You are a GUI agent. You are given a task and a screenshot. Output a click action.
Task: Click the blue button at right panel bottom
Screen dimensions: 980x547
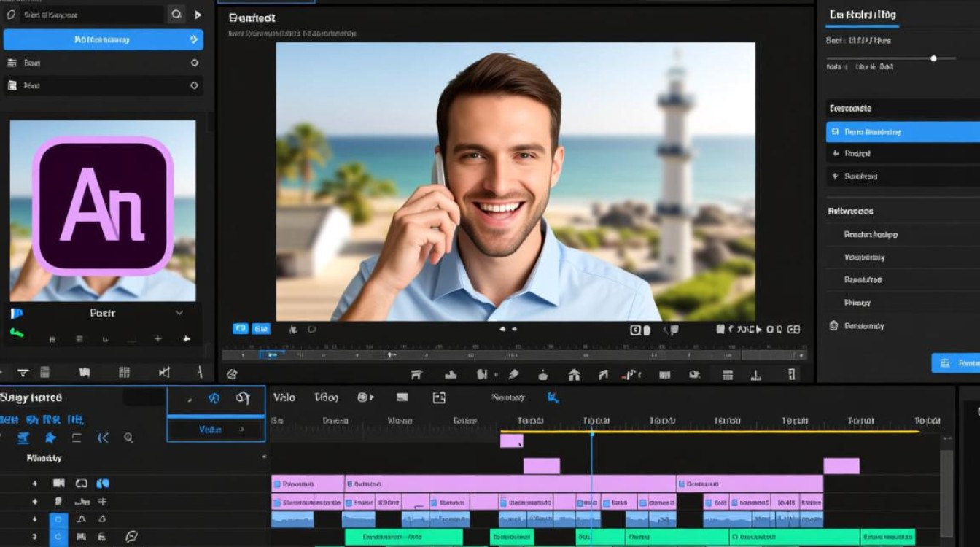coord(956,362)
